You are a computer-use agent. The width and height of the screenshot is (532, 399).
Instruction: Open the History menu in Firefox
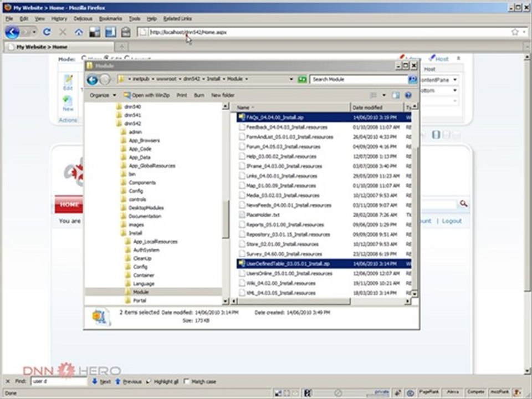coord(59,19)
